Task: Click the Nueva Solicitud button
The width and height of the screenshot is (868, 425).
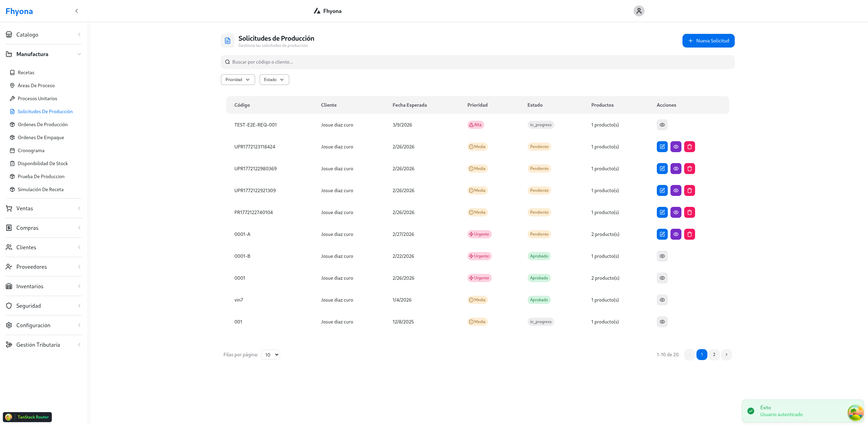Action: point(708,41)
